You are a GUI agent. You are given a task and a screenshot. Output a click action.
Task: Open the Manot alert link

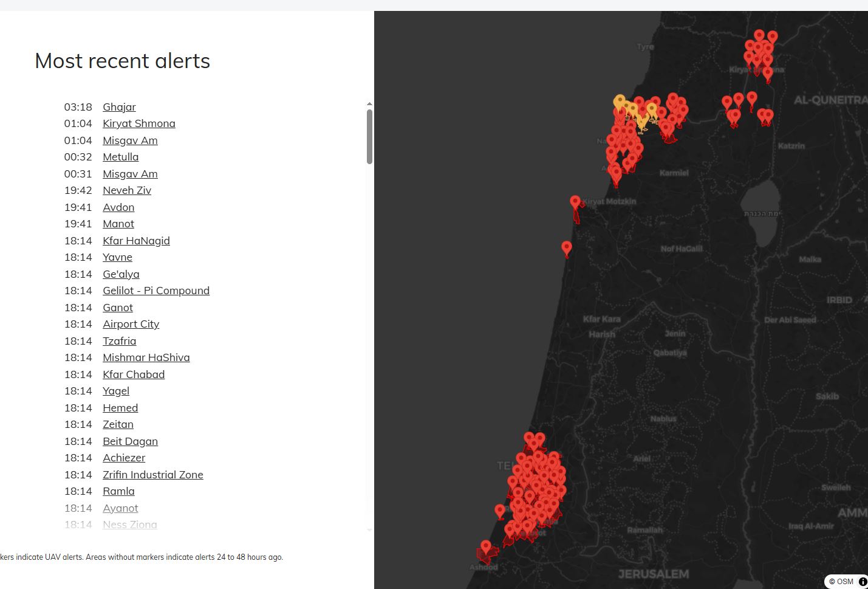coord(118,224)
